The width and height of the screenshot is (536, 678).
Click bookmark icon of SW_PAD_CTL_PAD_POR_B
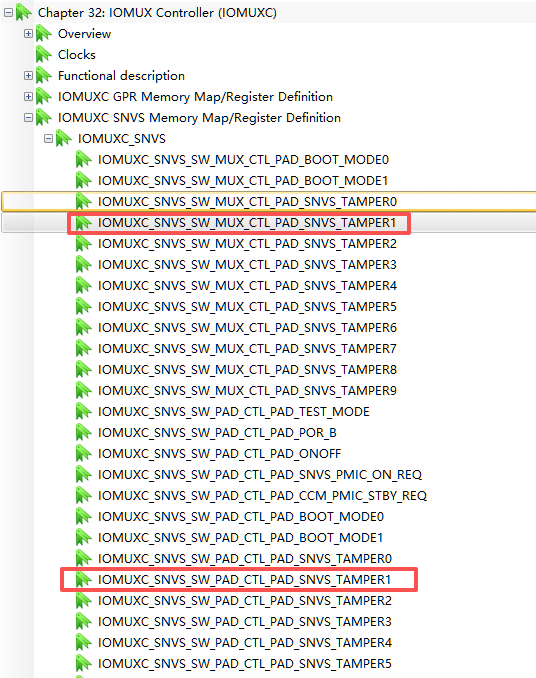(83, 432)
